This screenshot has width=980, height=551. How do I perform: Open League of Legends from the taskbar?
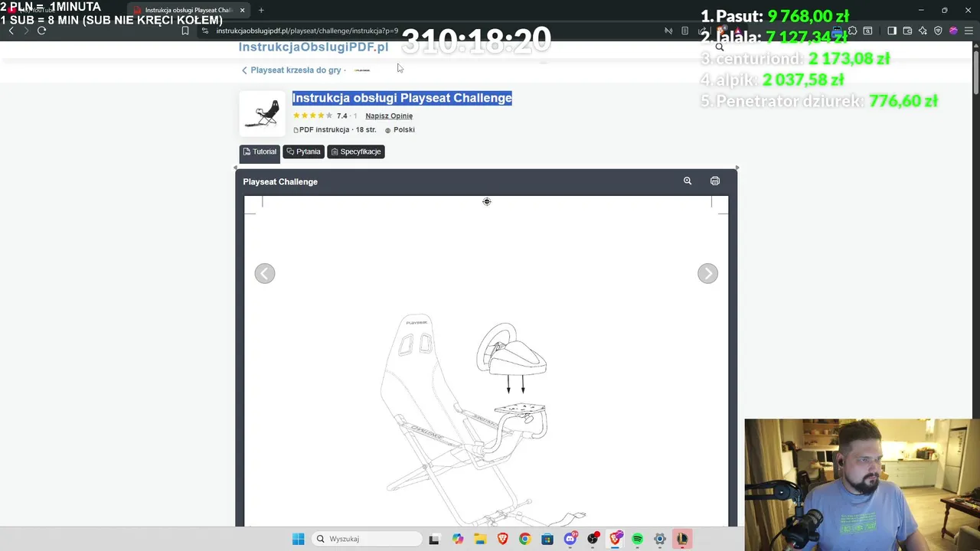point(681,539)
